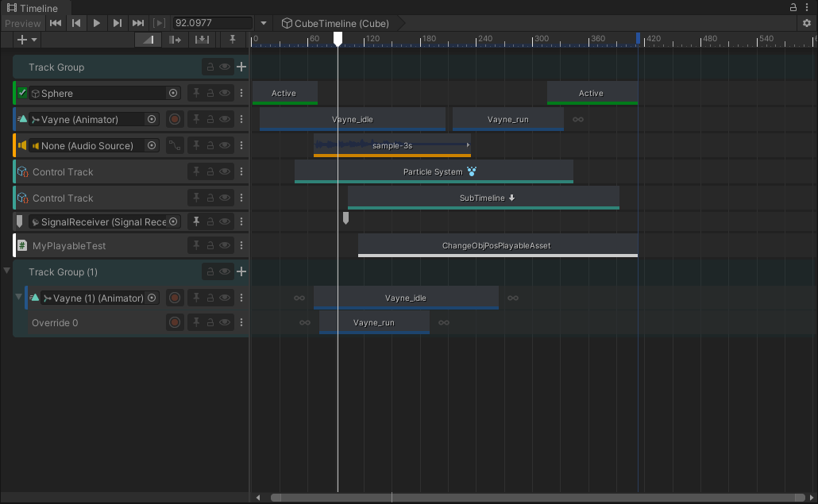Open the Timeline settings gear

(x=807, y=24)
